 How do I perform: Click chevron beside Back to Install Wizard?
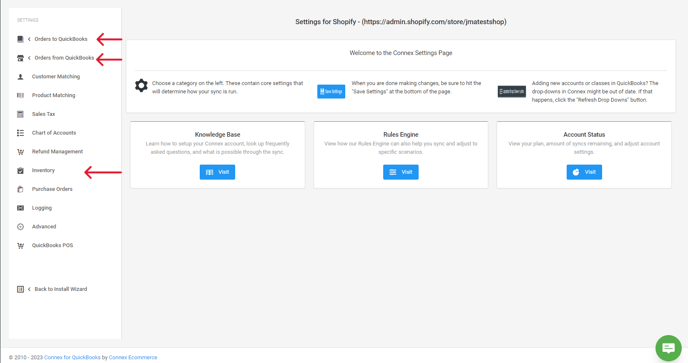[x=29, y=289]
